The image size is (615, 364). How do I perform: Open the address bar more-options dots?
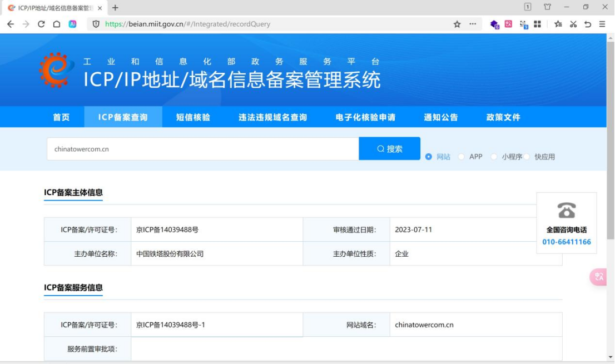pos(473,24)
